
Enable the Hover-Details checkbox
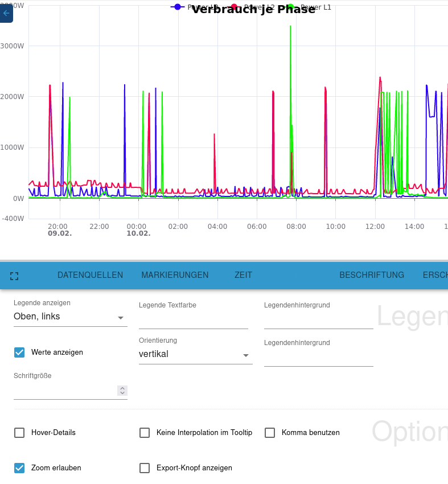19,433
